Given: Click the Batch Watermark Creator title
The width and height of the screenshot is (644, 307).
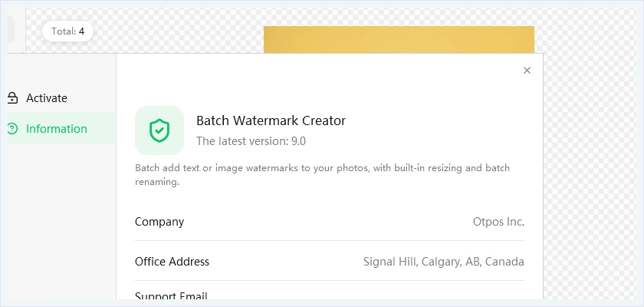Looking at the screenshot, I should [271, 120].
